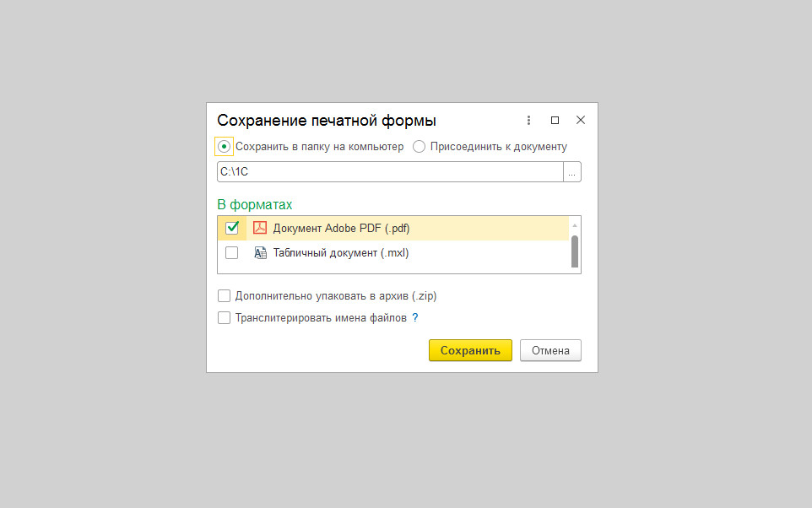Uncheck the Adobe PDF format checkbox
Viewport: 812px width, 508px height.
[232, 228]
